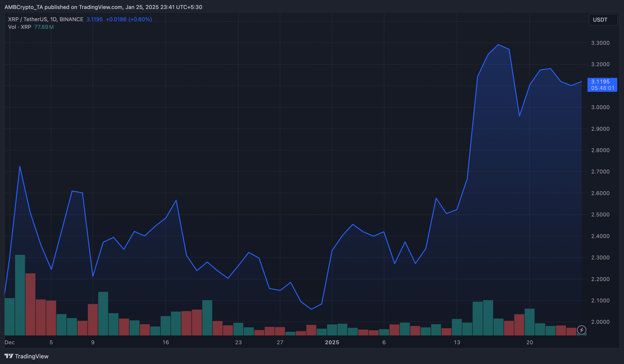The image size is (624, 364).
Task: Click the 13 date label on time axis
Action: point(457,343)
